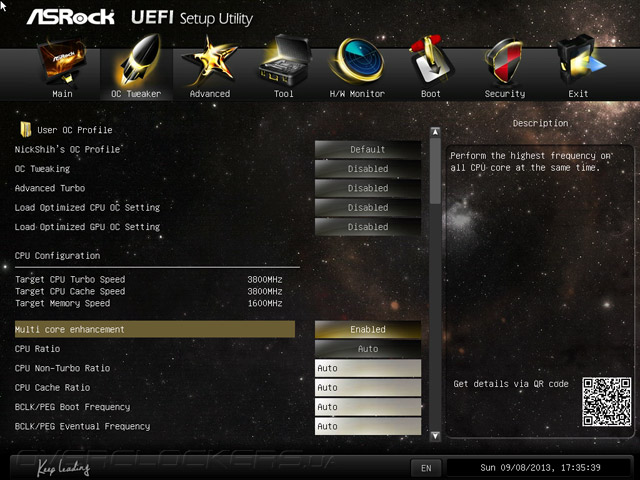This screenshot has width=640, height=480.
Task: Open the H/W Monitor radar icon
Action: pyautogui.click(x=358, y=61)
